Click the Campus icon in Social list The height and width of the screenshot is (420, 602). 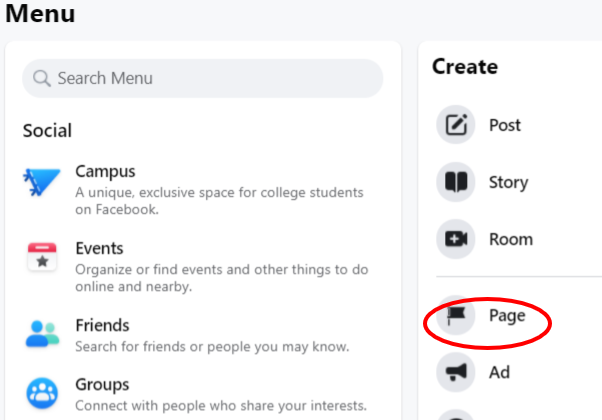click(42, 182)
